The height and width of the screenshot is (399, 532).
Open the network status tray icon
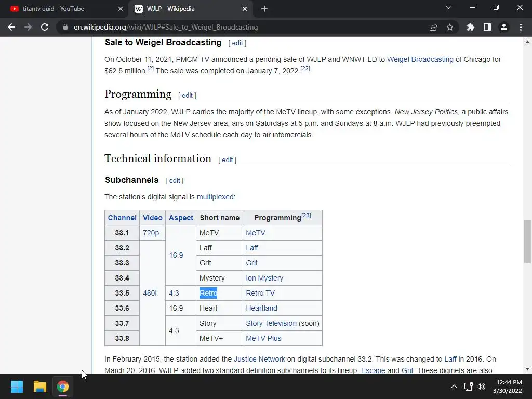tap(469, 387)
